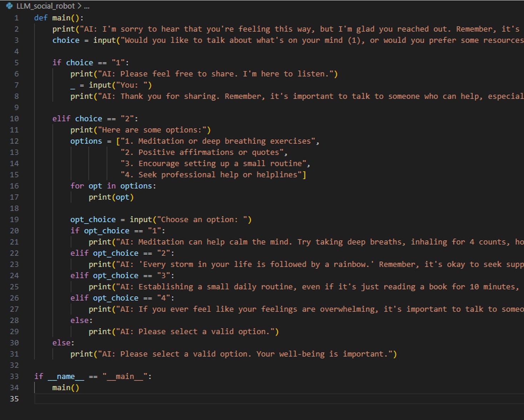Image resolution: width=524 pixels, height=420 pixels.
Task: Click print(opt) statement on line 17
Action: point(111,197)
